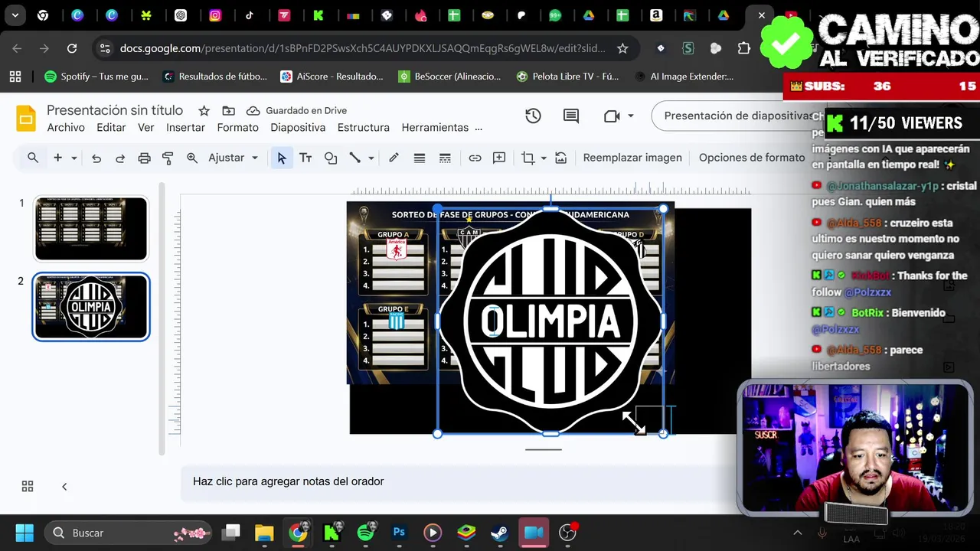The width and height of the screenshot is (980, 551).
Task: Bookmark this page star icon
Action: point(622,48)
